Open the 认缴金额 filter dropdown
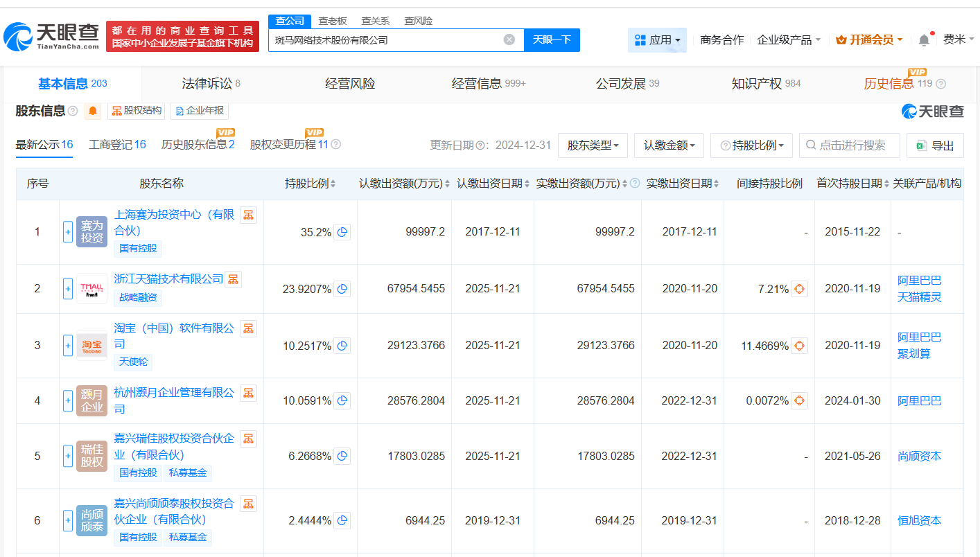 click(669, 145)
